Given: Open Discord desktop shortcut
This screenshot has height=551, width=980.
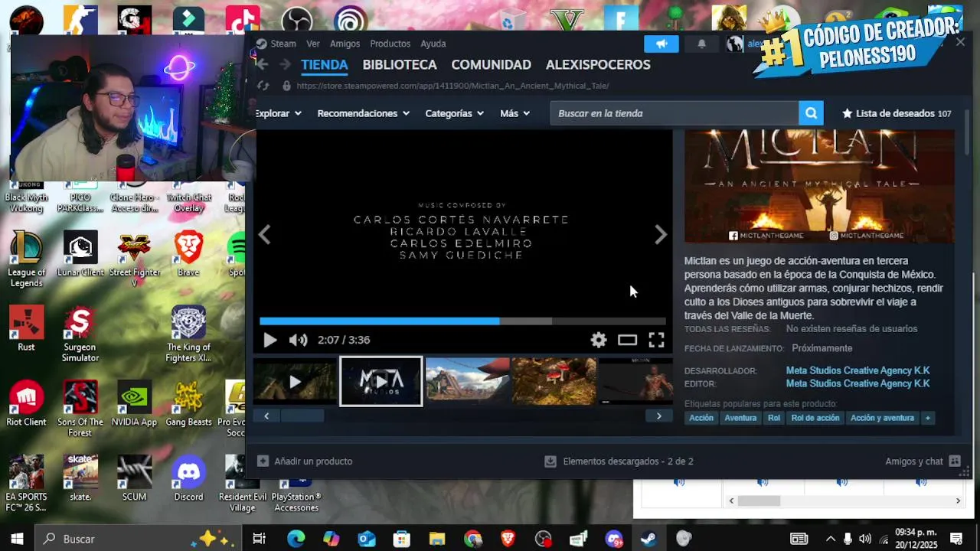Looking at the screenshot, I should pos(188,478).
